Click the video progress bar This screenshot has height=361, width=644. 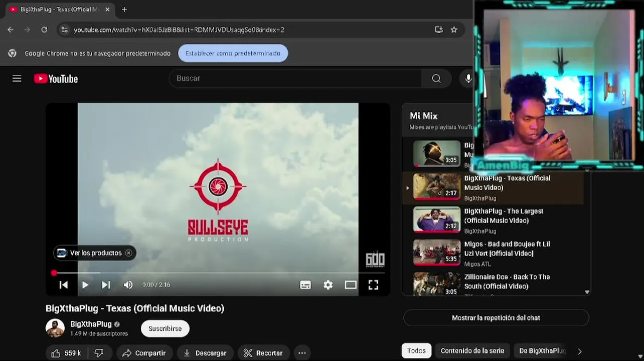(218, 273)
